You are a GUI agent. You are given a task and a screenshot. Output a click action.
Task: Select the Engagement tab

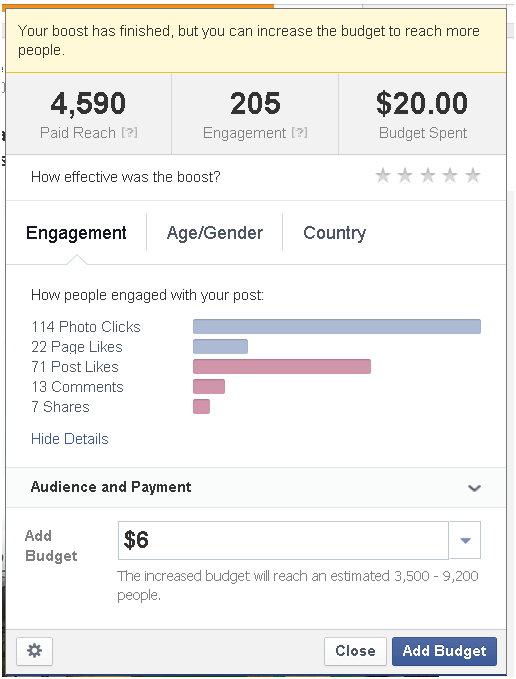pyautogui.click(x=76, y=233)
